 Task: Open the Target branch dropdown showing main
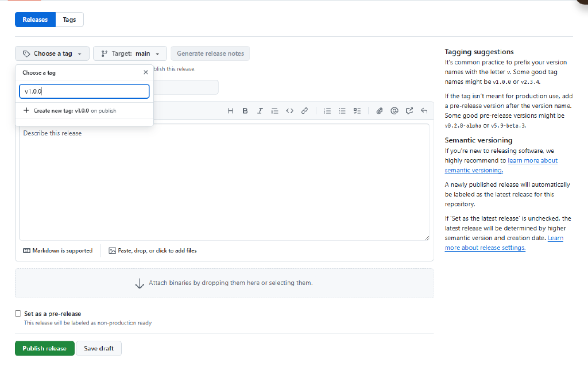coord(130,53)
